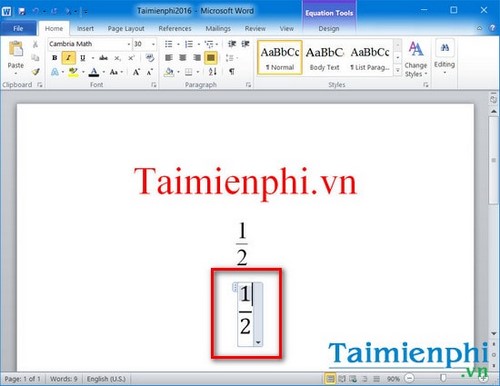
Task: Open the File tab
Action: pos(18,28)
